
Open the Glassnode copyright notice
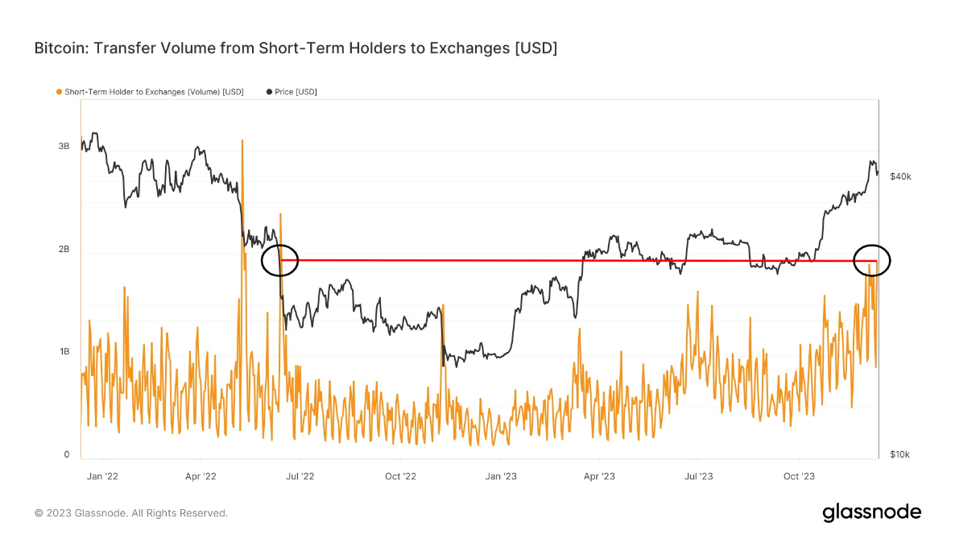click(x=131, y=513)
